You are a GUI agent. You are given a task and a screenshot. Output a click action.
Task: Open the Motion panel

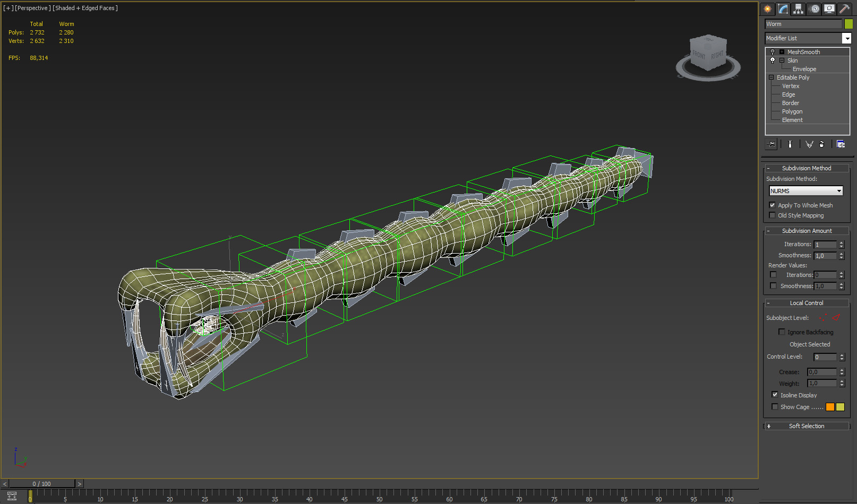[x=813, y=8]
